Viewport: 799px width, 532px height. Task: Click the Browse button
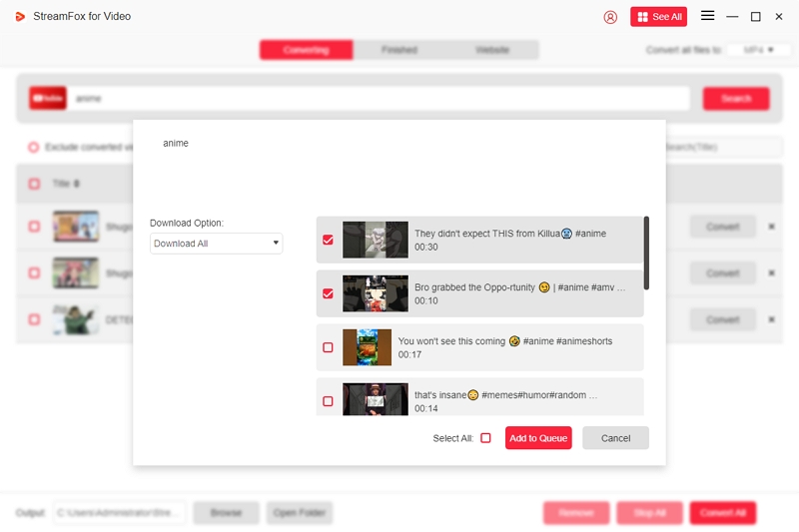pos(227,513)
